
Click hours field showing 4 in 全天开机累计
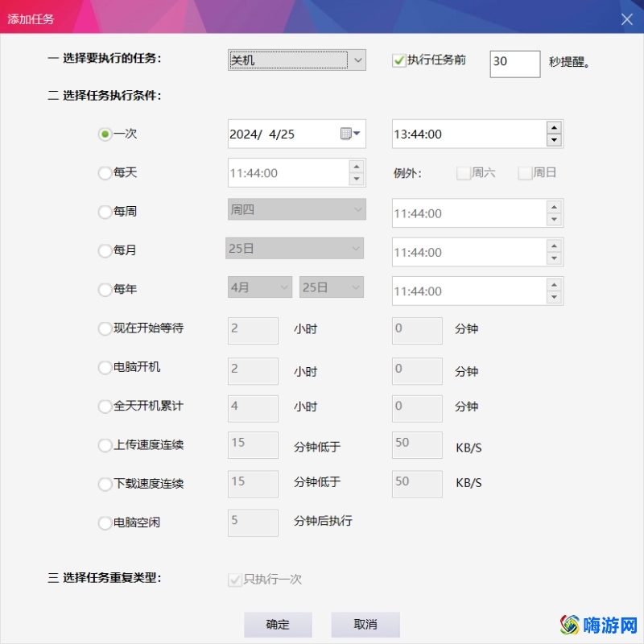point(253,409)
